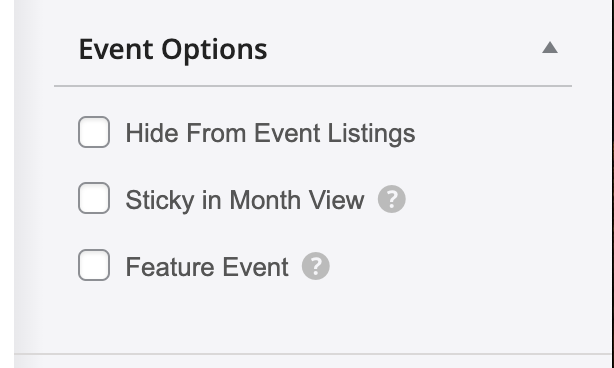Click empty area below Feature Event option
This screenshot has width=614, height=368.
tap(313, 317)
